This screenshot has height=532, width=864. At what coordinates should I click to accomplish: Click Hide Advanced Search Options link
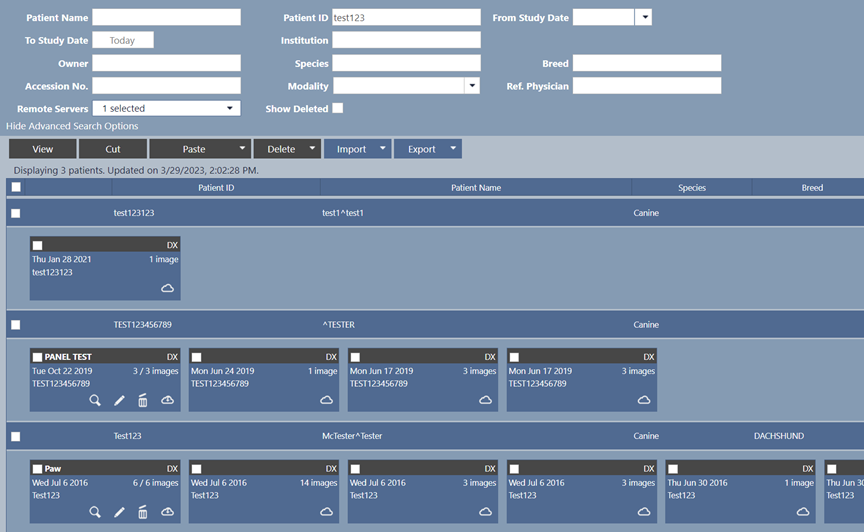[x=72, y=126]
